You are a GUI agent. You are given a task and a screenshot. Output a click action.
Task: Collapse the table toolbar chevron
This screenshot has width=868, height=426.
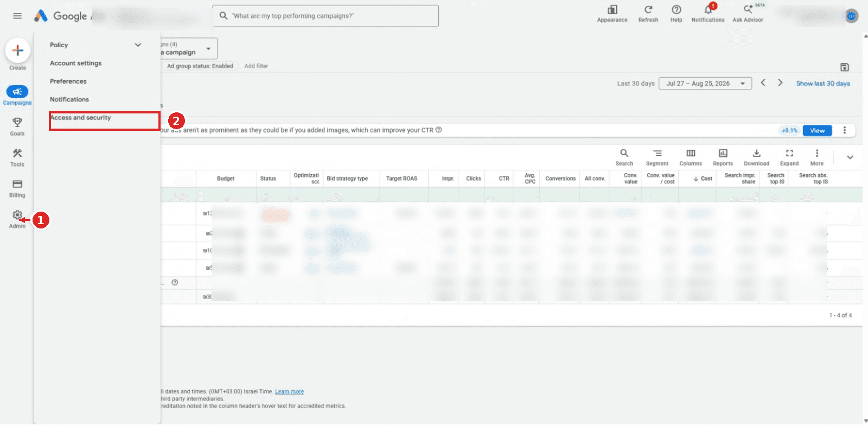[x=850, y=157]
